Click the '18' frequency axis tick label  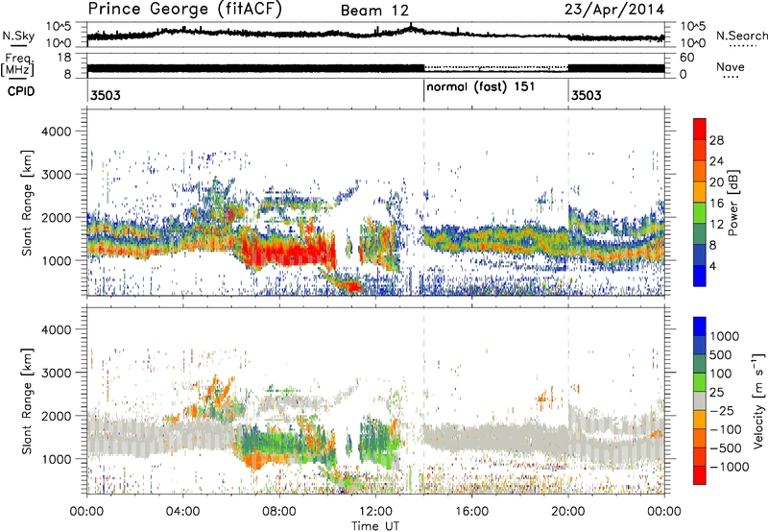pos(65,58)
